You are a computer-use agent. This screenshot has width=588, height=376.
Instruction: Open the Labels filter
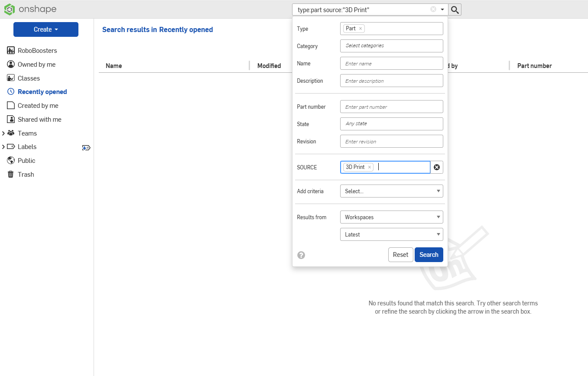[x=27, y=147]
